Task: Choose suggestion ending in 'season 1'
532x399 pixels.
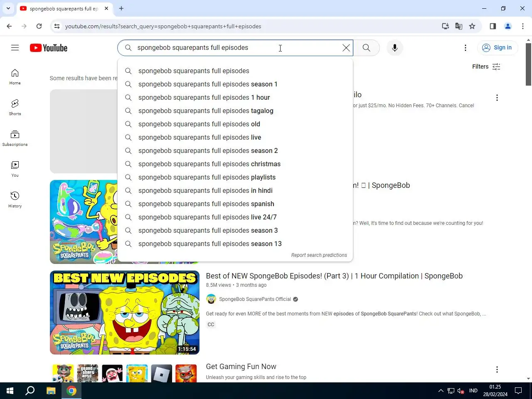Action: tap(235, 84)
